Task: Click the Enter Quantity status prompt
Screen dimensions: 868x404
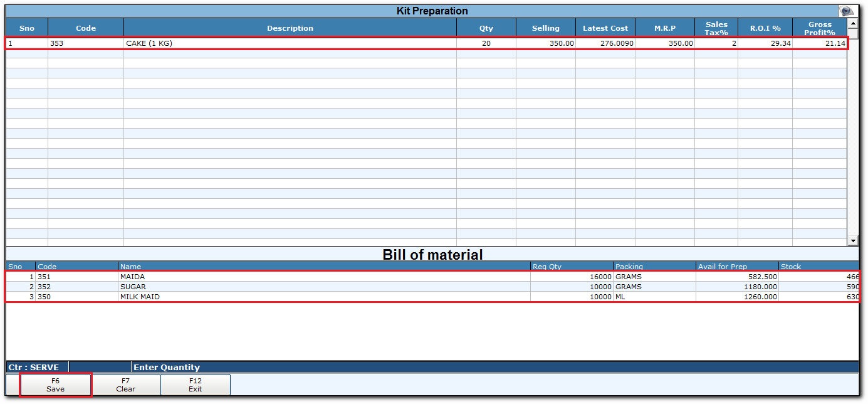Action: point(167,368)
